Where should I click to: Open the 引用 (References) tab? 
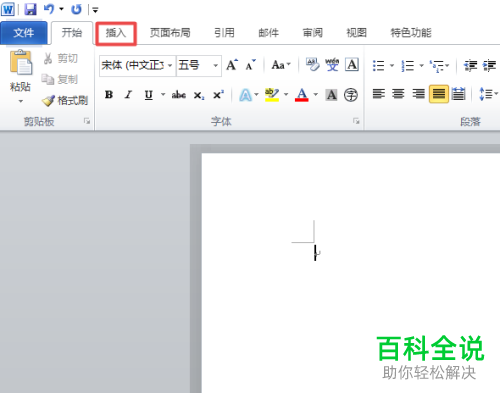pyautogui.click(x=224, y=33)
